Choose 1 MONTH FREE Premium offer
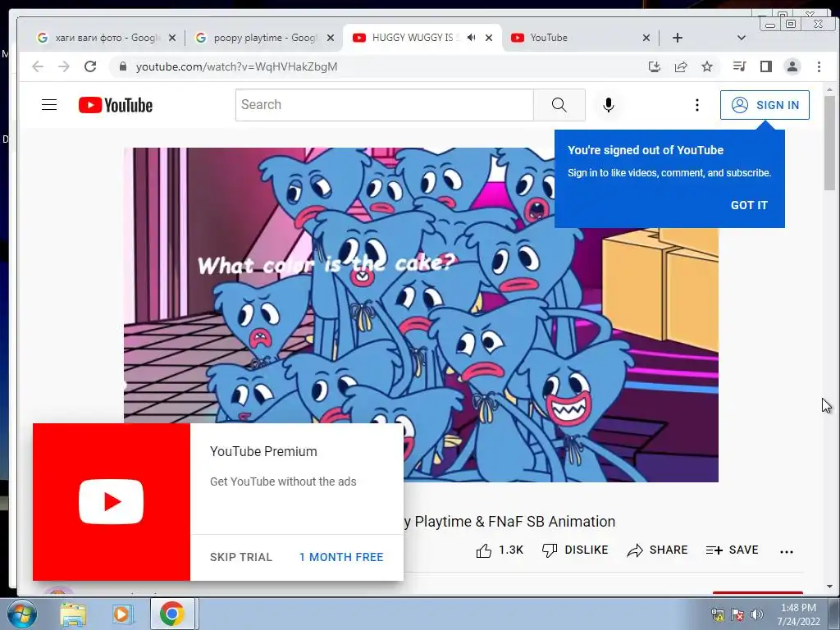The height and width of the screenshot is (630, 840). 341,557
